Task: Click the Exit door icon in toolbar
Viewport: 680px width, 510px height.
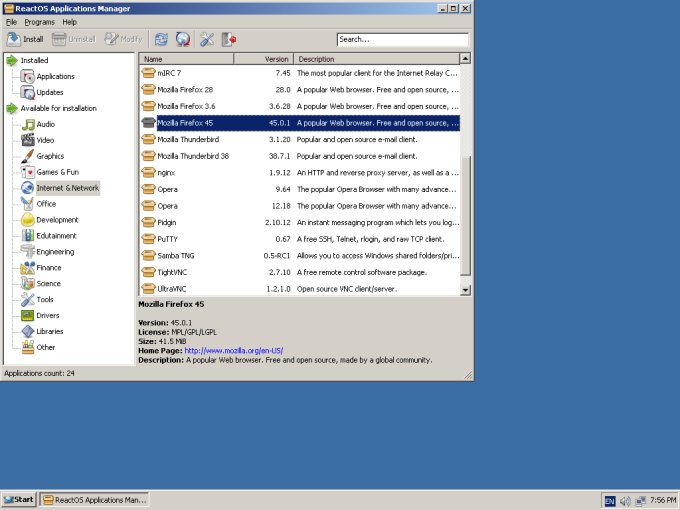Action: click(229, 39)
